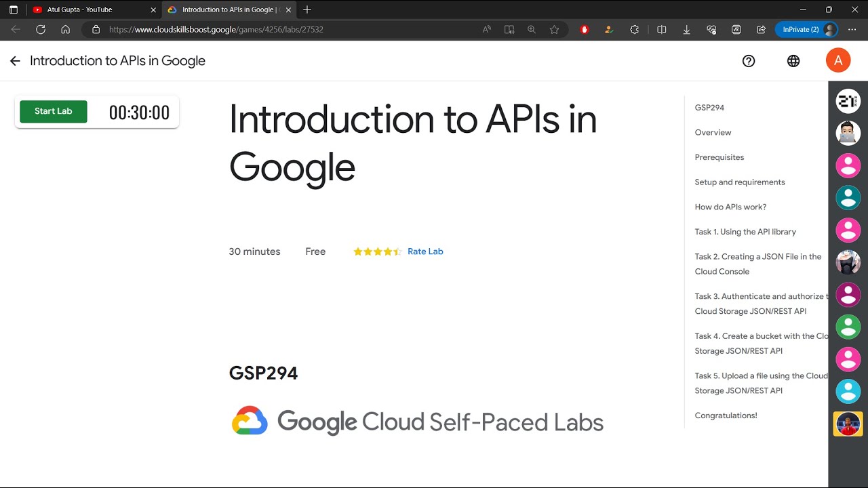
Task: Jump to Prerequisites section
Action: pyautogui.click(x=719, y=157)
